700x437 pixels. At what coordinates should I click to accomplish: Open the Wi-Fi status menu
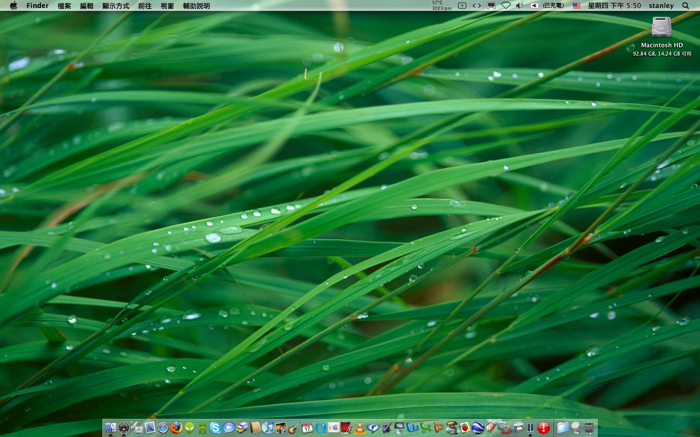click(505, 5)
